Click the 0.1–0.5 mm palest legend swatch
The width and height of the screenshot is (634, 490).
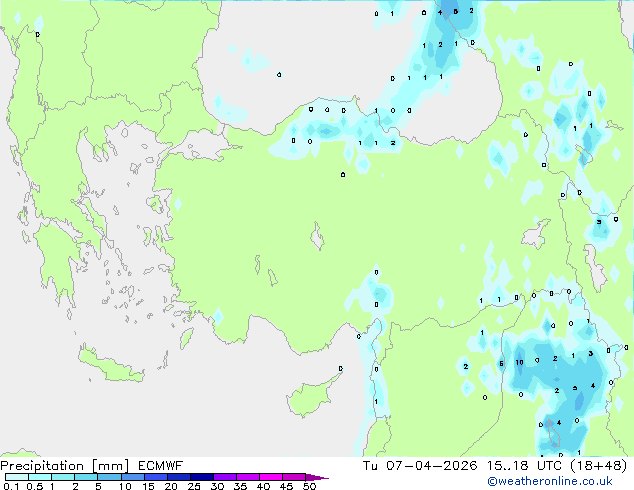[x=17, y=477]
